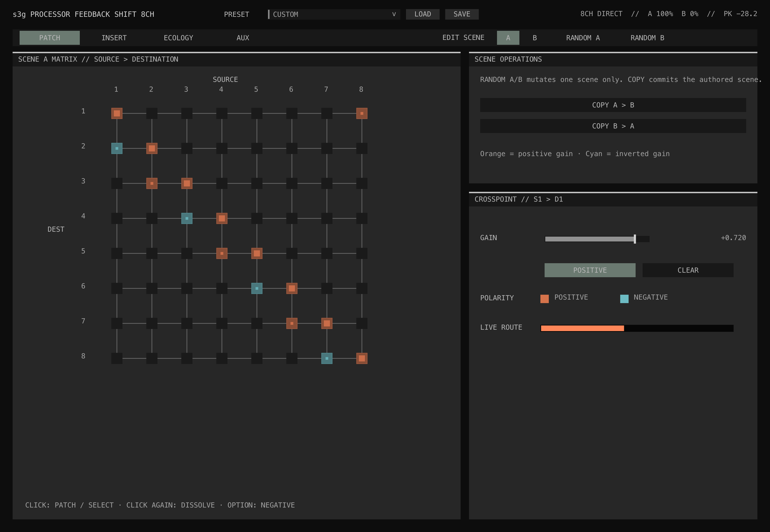Image resolution: width=770 pixels, height=532 pixels.
Task: Select the orange crosspoint source 2 to dest 3
Action: 152,183
